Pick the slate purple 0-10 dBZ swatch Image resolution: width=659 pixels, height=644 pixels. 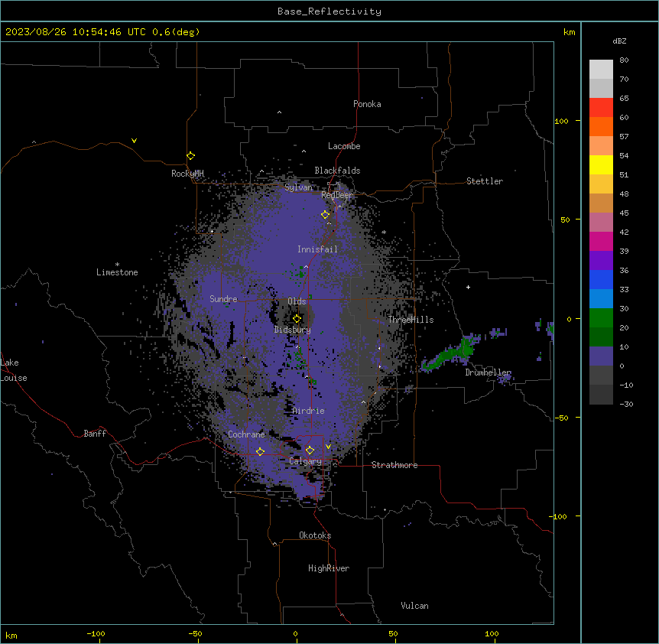point(601,356)
